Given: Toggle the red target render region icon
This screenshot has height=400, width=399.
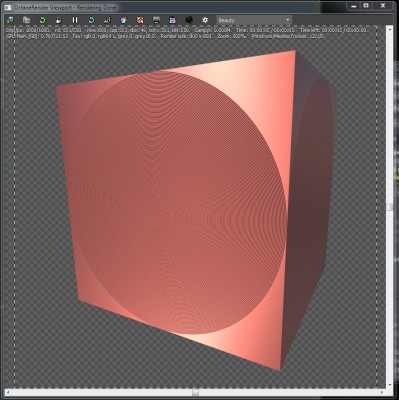Looking at the screenshot, I should [140, 20].
